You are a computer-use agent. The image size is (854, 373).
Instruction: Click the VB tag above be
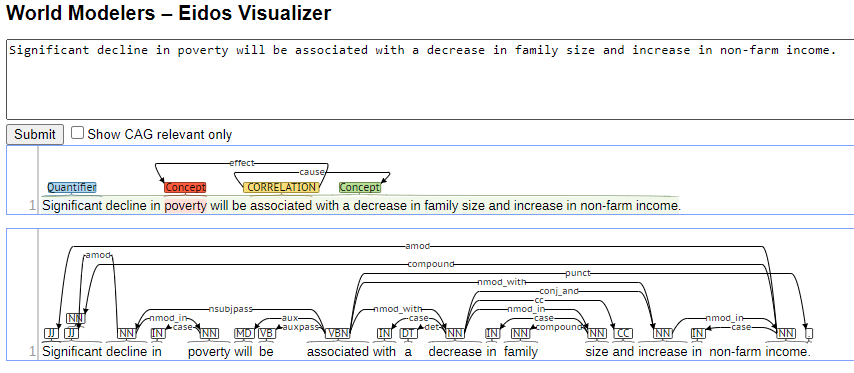(267, 333)
